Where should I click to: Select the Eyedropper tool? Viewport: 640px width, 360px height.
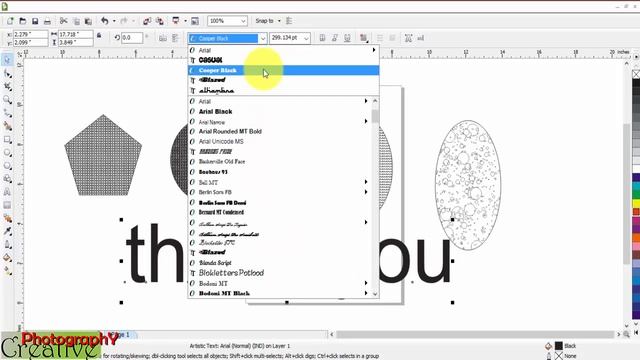(x=7, y=231)
